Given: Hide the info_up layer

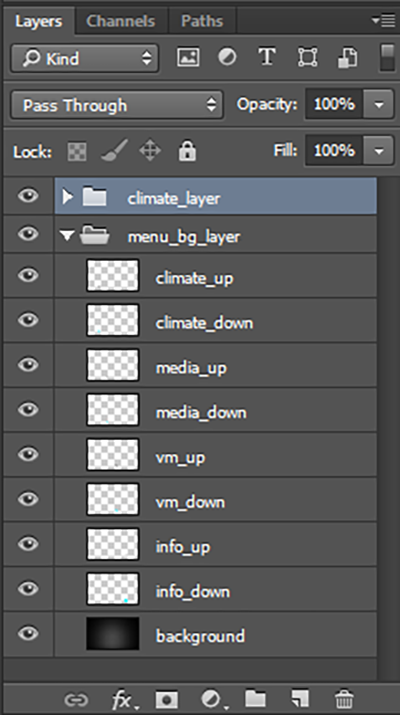Looking at the screenshot, I should [28, 544].
